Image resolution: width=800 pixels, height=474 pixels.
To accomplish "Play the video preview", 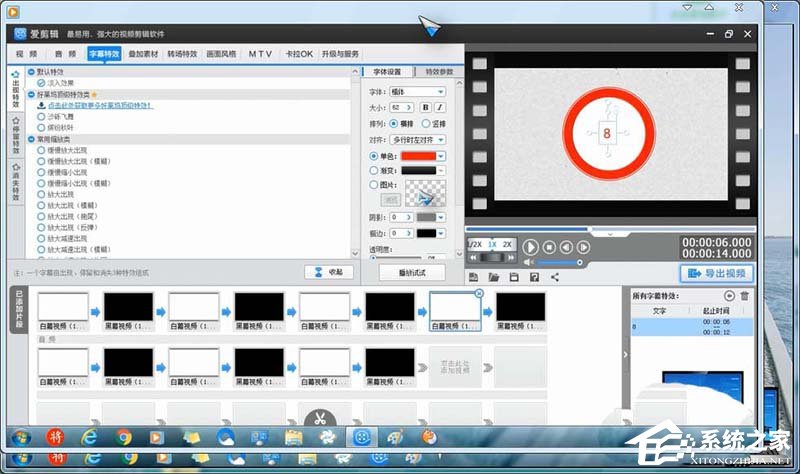I will click(x=530, y=247).
